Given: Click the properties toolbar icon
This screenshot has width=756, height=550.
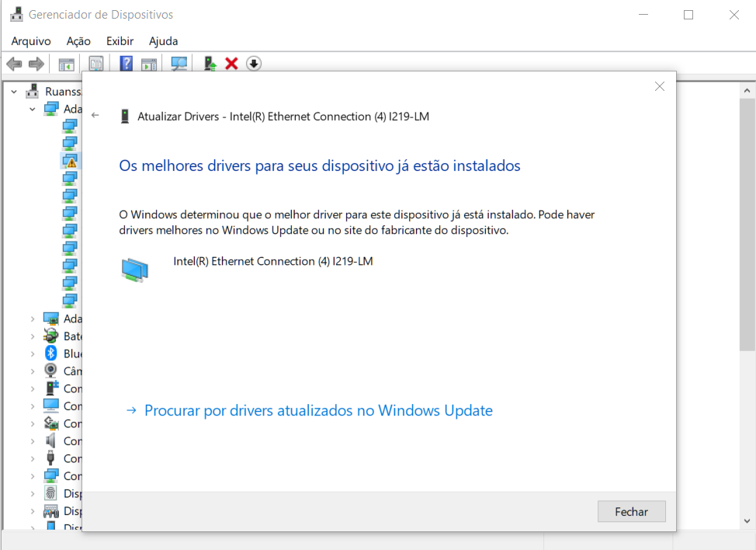Looking at the screenshot, I should tap(96, 64).
